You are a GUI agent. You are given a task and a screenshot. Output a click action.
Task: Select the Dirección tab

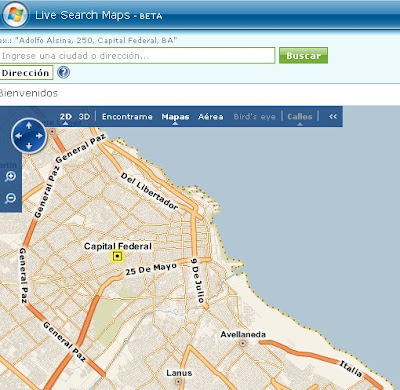26,73
